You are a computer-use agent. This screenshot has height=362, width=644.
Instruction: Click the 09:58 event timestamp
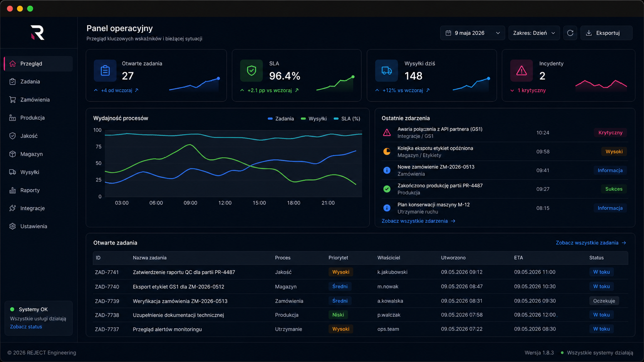[543, 152]
